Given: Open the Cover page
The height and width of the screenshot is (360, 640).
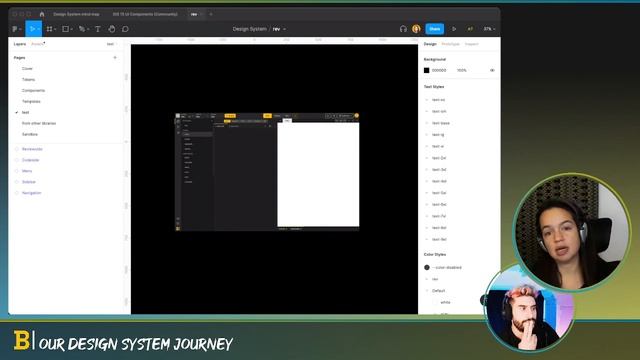Looking at the screenshot, I should 27,69.
